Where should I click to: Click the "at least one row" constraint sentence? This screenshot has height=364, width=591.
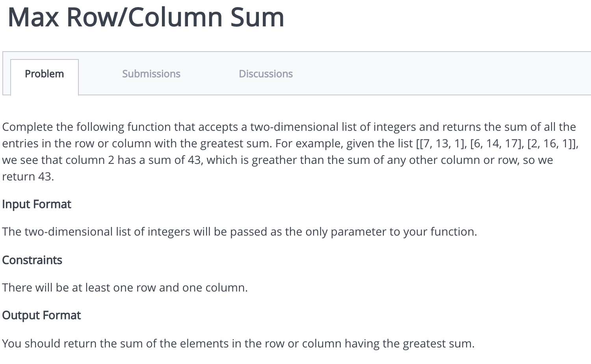[125, 288]
